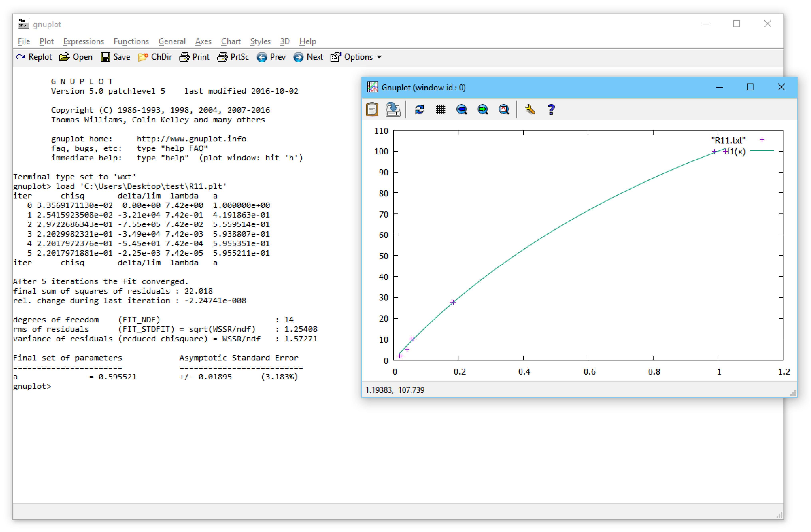Click the Replot toolbar button
The image size is (811, 532).
coord(34,57)
